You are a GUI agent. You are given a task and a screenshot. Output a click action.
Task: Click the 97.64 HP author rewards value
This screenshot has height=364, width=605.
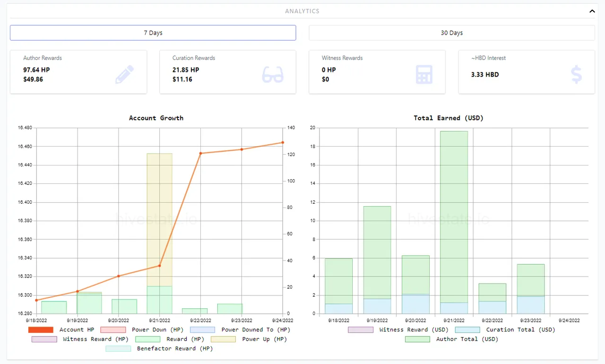(x=36, y=69)
